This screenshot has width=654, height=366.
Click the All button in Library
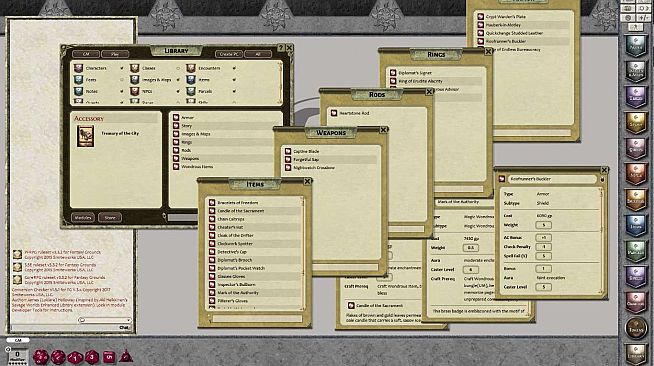pyautogui.click(x=258, y=54)
